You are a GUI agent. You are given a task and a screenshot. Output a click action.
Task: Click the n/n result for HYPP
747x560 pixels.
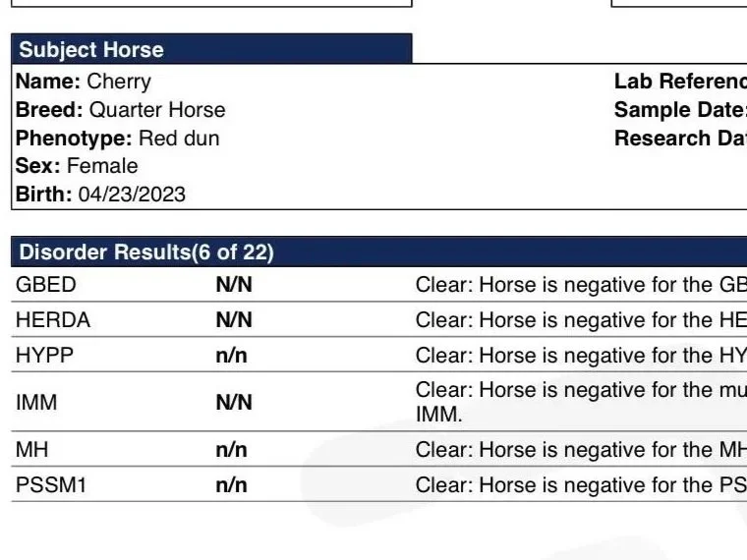click(232, 357)
